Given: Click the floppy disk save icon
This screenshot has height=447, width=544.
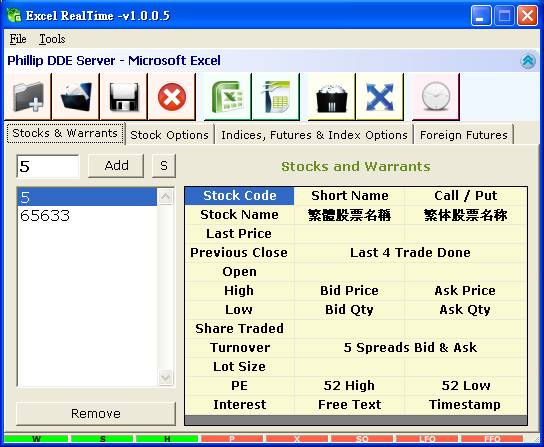Looking at the screenshot, I should click(x=124, y=96).
